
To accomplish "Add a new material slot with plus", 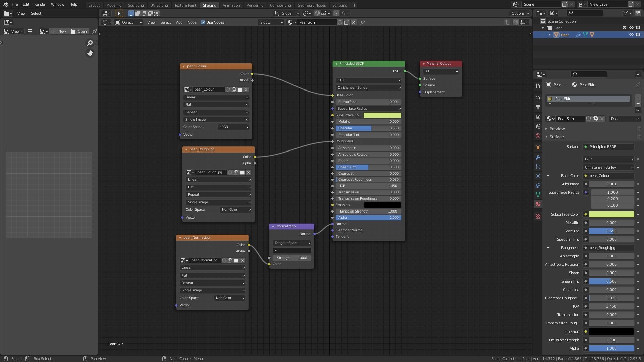I will tap(638, 97).
